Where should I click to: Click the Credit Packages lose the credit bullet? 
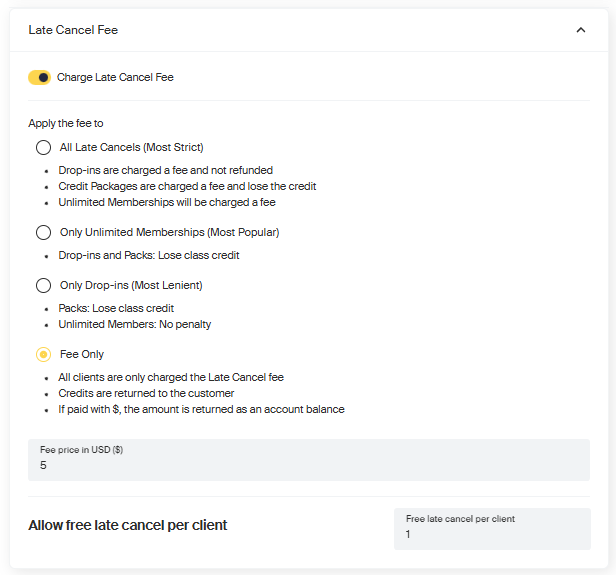point(187,187)
